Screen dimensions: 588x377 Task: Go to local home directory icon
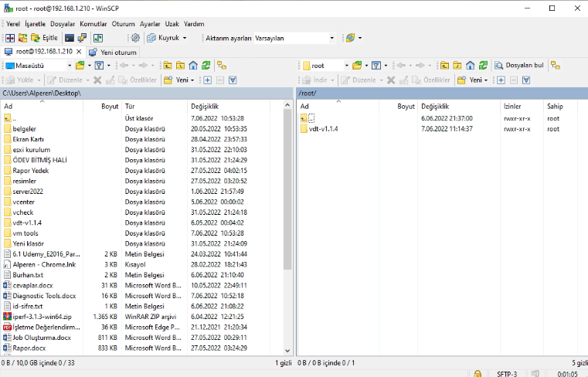click(x=193, y=66)
